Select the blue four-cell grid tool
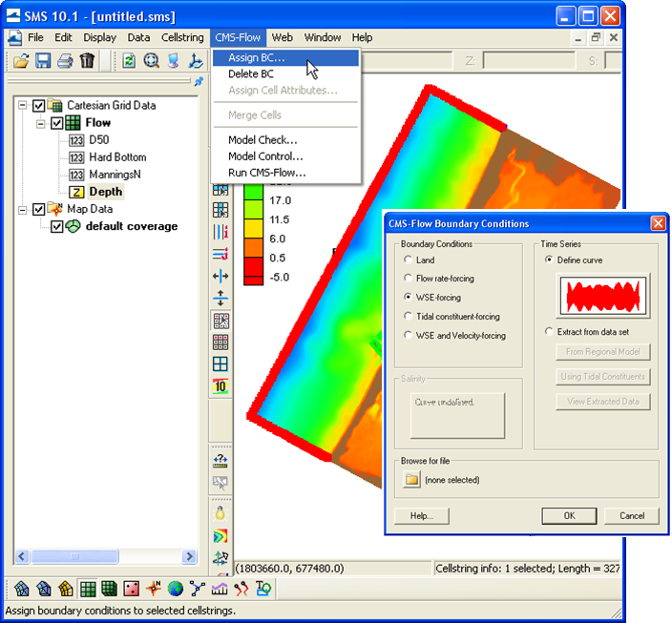The height and width of the screenshot is (623, 672). [220, 364]
